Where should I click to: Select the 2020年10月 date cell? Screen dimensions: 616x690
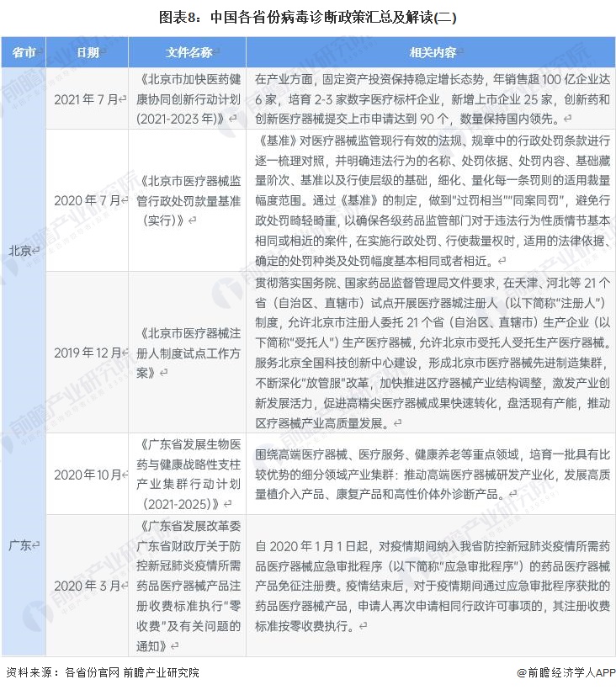pos(88,475)
